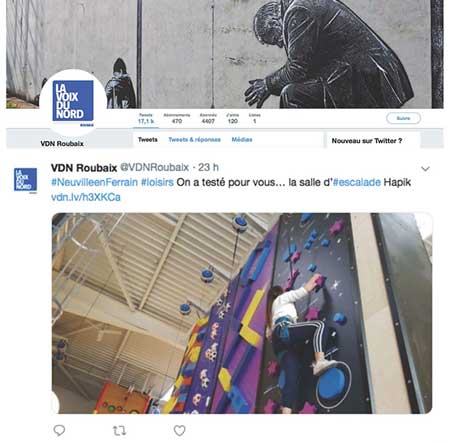Retweet the Hapik climbing tweet
Viewport: 450px width, 443px height.
(x=119, y=431)
